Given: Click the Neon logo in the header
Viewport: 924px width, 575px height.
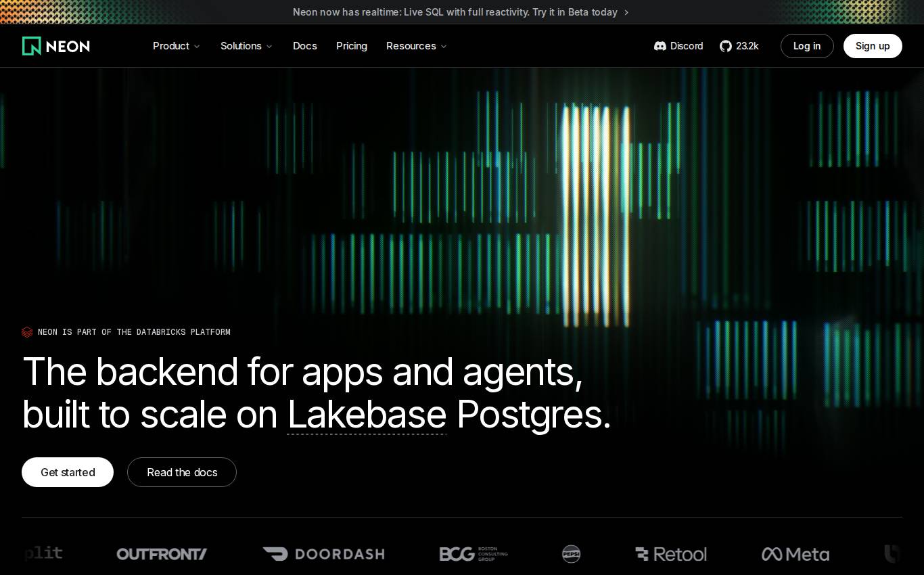Looking at the screenshot, I should [x=56, y=46].
